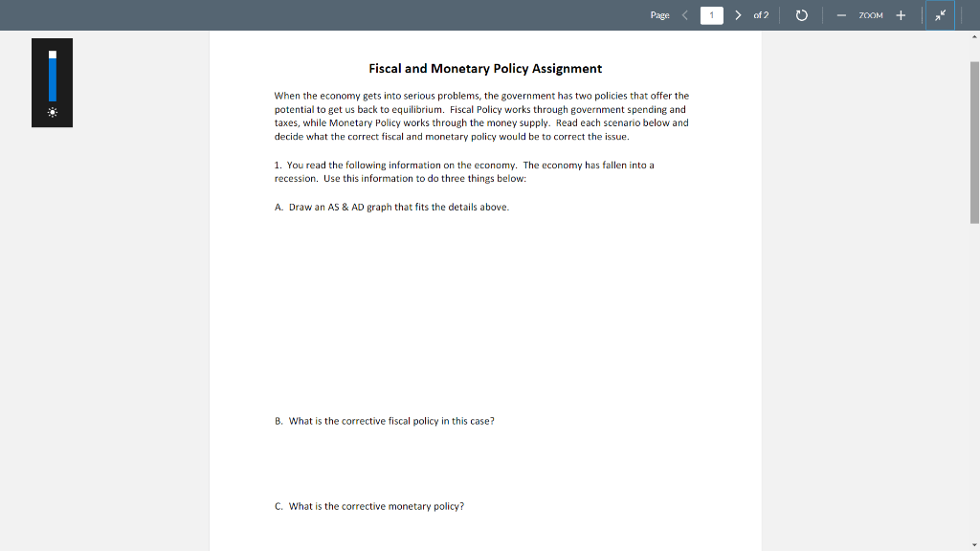Toggle the fit-to-window view icon

click(939, 14)
